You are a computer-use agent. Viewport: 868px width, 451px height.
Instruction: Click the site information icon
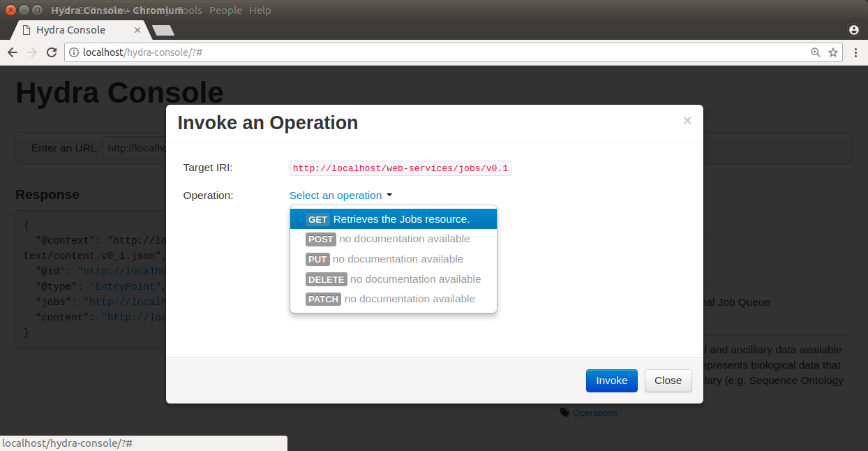click(x=74, y=52)
